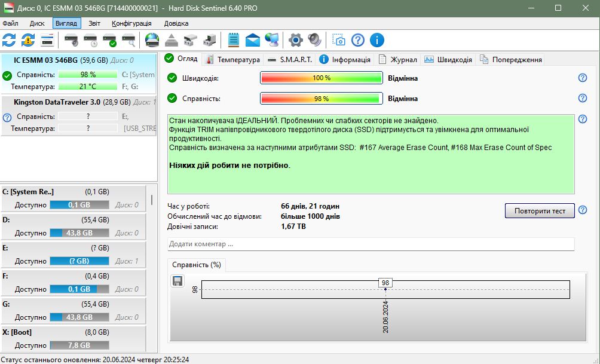Click the globe over disk toolbar icon
The image size is (600, 364).
click(x=152, y=40)
